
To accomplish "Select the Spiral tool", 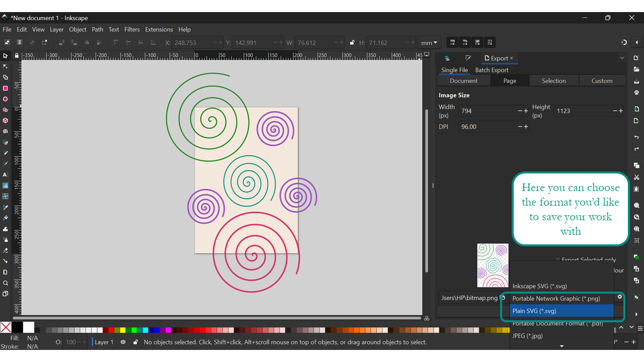I will [6, 131].
